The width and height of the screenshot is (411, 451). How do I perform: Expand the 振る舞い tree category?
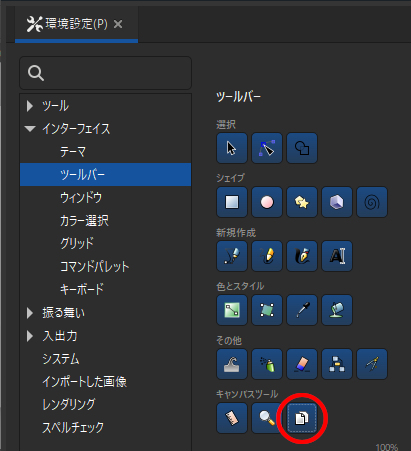tap(30, 313)
